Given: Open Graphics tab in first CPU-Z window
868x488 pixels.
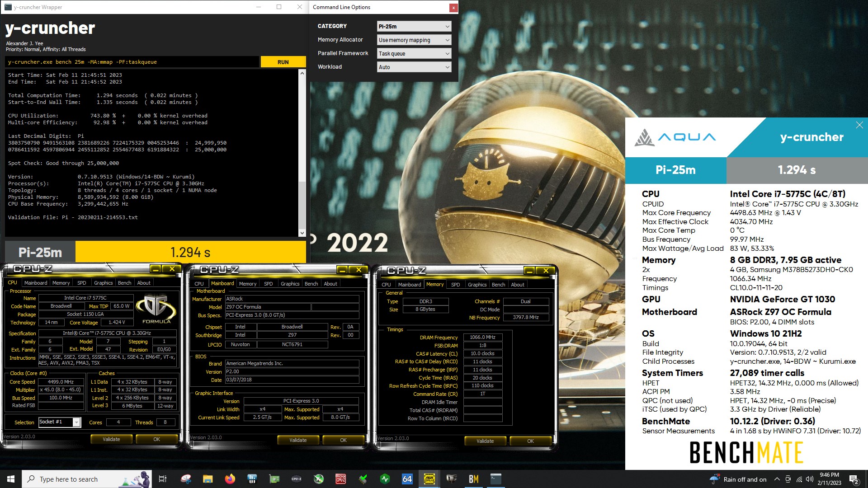Looking at the screenshot, I should (x=104, y=283).
